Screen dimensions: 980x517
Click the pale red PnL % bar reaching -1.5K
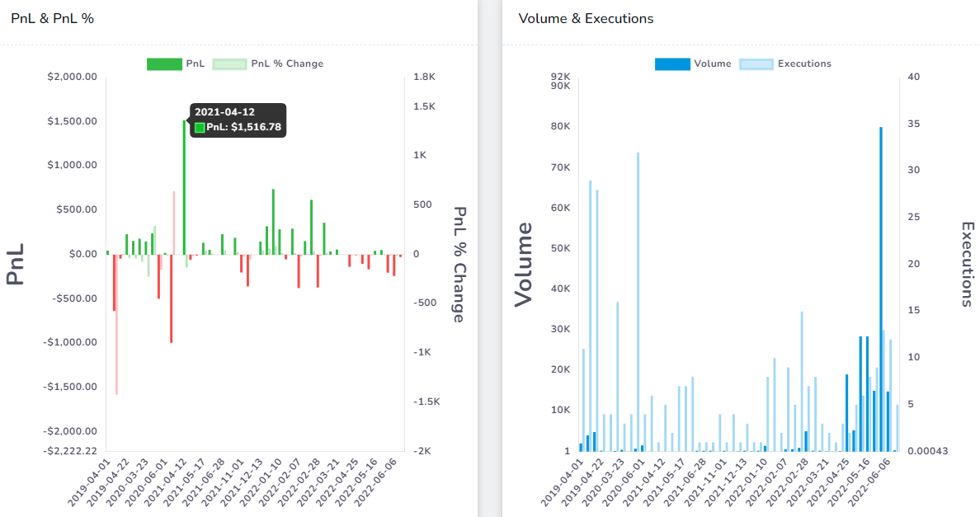(117, 324)
